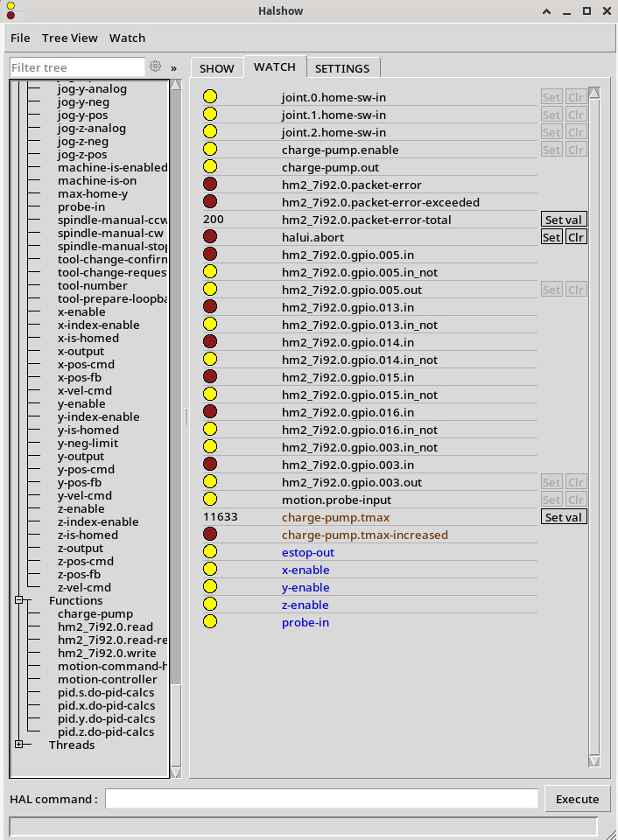Select machine-is-on in the tree

[x=97, y=180]
